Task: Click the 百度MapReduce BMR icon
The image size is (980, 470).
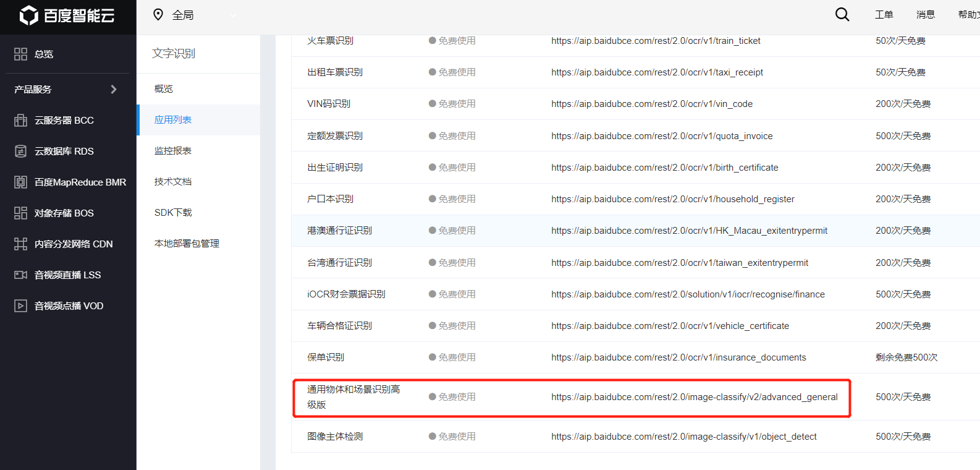Action: click(x=20, y=182)
